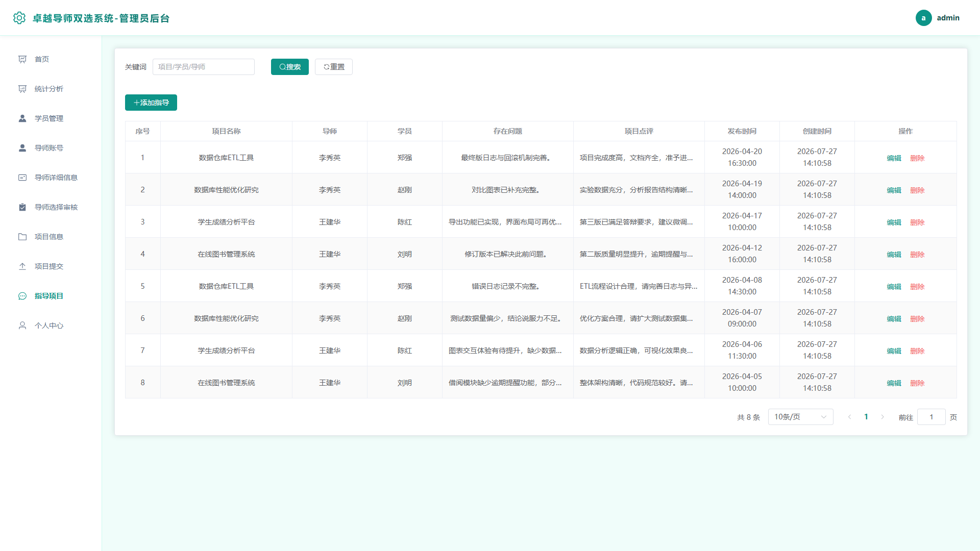This screenshot has height=551, width=980.
Task: Click 添加指导 add button
Action: [x=151, y=103]
